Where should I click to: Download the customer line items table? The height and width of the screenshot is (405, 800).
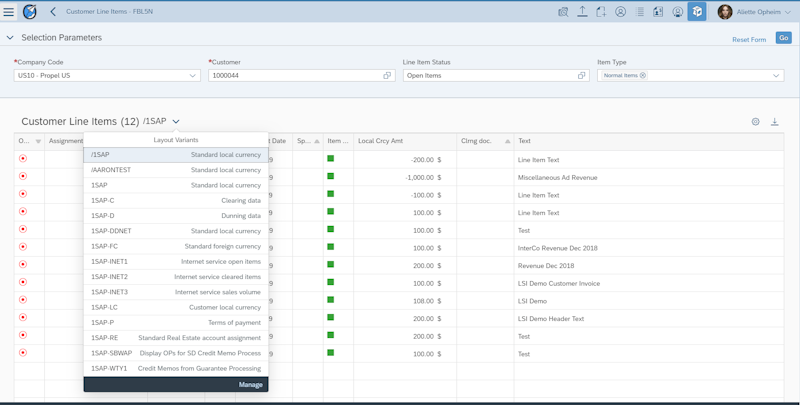(774, 122)
